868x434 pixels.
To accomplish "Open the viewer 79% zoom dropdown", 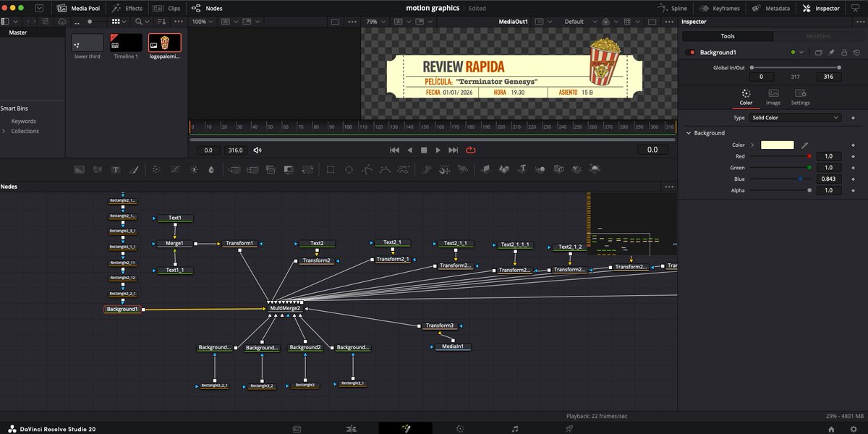I will coord(376,22).
